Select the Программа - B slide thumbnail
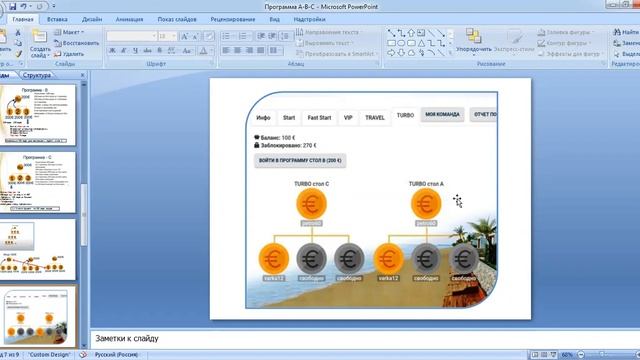This screenshot has width=640, height=360. pyautogui.click(x=38, y=115)
